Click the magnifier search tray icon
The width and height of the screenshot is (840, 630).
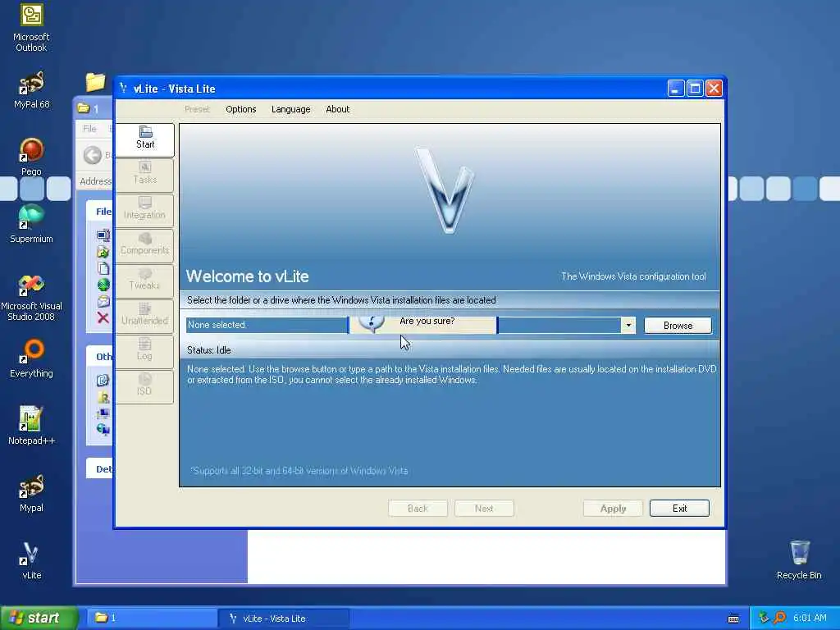click(x=780, y=618)
